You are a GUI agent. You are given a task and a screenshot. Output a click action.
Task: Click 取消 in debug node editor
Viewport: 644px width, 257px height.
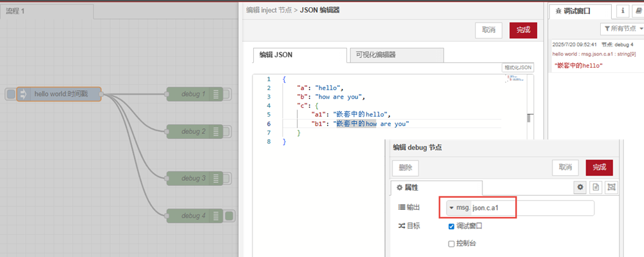565,167
